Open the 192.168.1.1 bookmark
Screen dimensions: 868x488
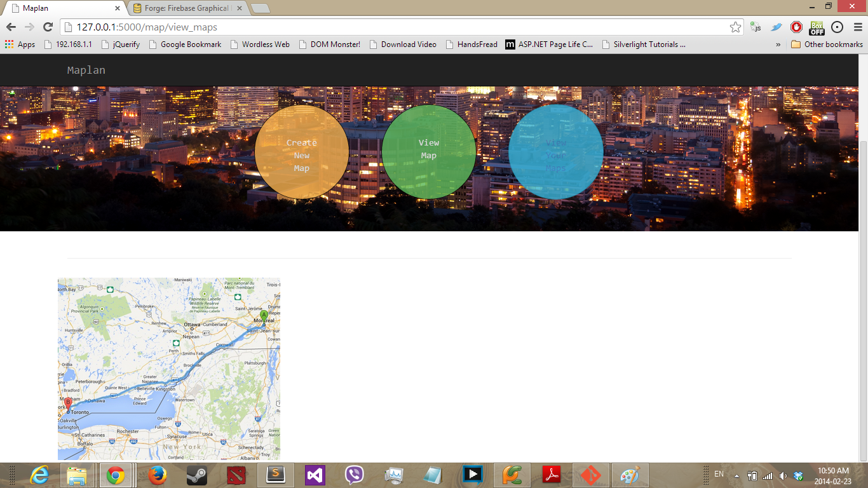[68, 44]
